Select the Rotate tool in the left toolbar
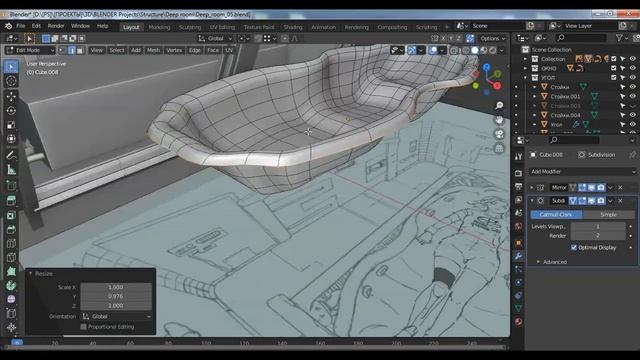The image size is (640, 360). pyautogui.click(x=11, y=110)
